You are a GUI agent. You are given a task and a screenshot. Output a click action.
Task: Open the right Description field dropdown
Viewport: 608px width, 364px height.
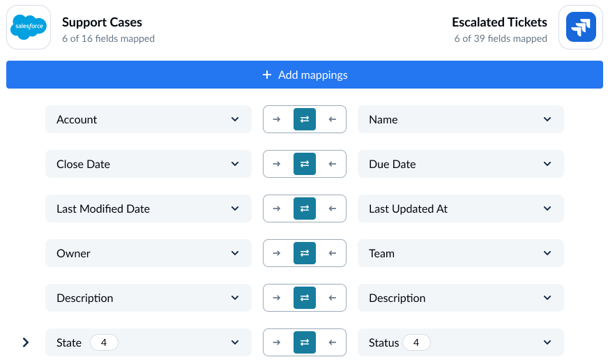460,298
